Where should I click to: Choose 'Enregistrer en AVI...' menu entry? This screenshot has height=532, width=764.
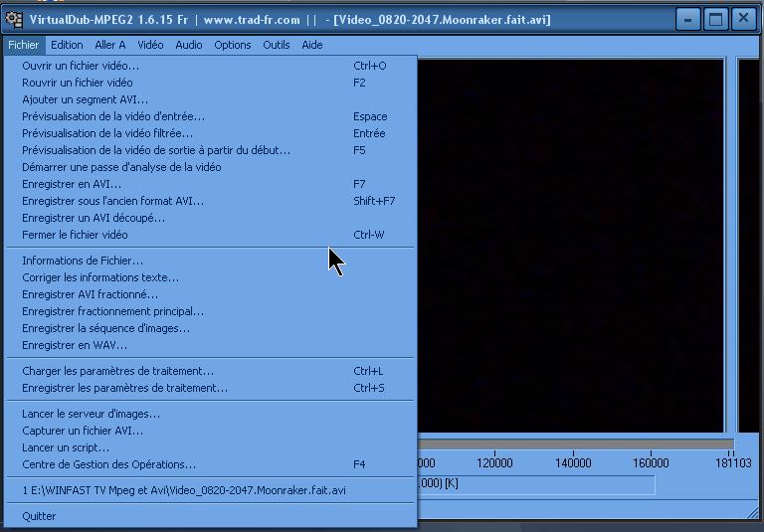(72, 184)
